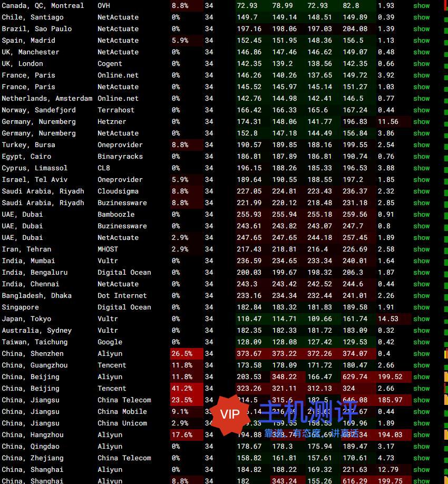Click show for Egypt, Cairo row
The height and width of the screenshot is (484, 448).
pos(422,157)
